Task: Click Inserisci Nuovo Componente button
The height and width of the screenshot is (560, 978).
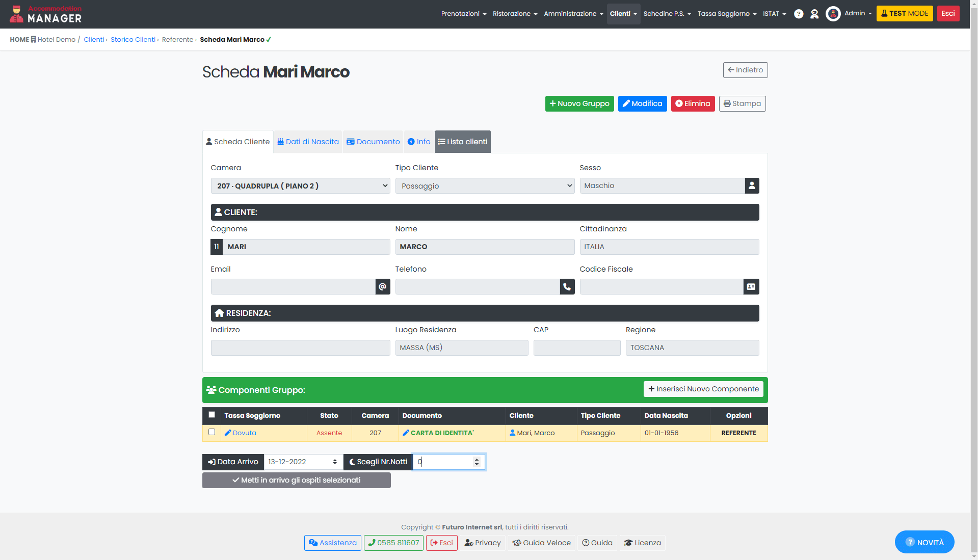Action: (x=703, y=389)
